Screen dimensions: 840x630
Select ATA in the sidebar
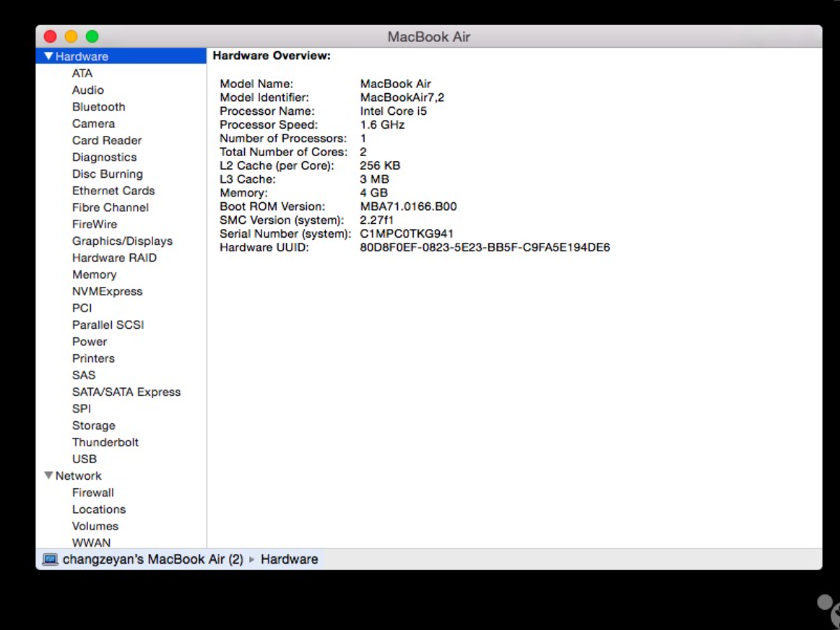(82, 74)
